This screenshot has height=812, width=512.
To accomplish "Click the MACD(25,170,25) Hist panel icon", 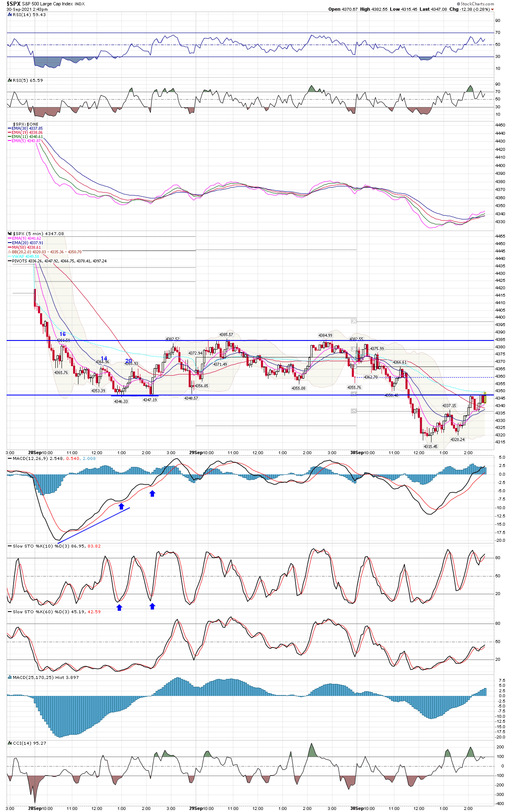I will pos(10,678).
